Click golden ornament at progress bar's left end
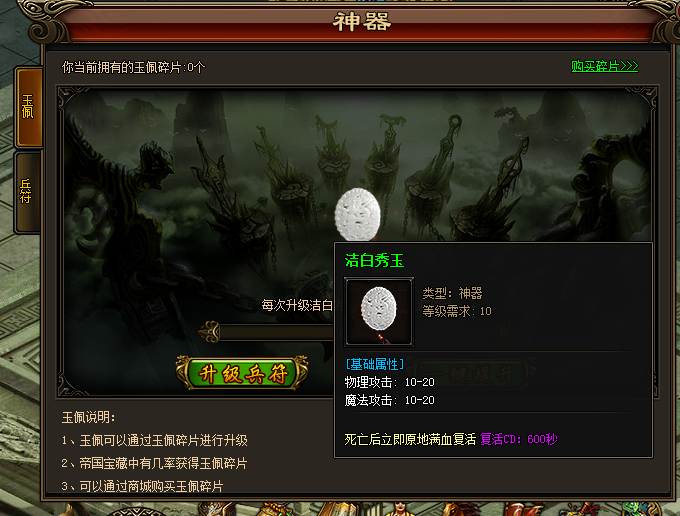Screen dimensions: 680x516 click(x=210, y=332)
